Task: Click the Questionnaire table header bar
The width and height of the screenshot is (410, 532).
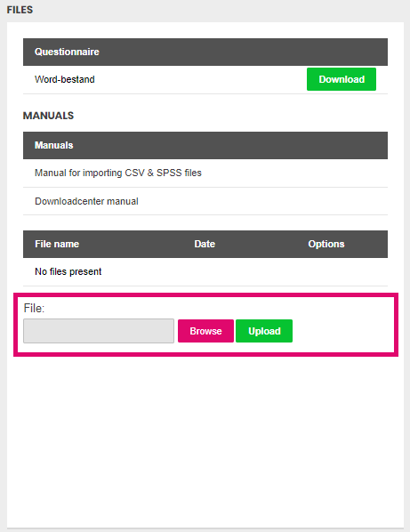Action: click(205, 52)
